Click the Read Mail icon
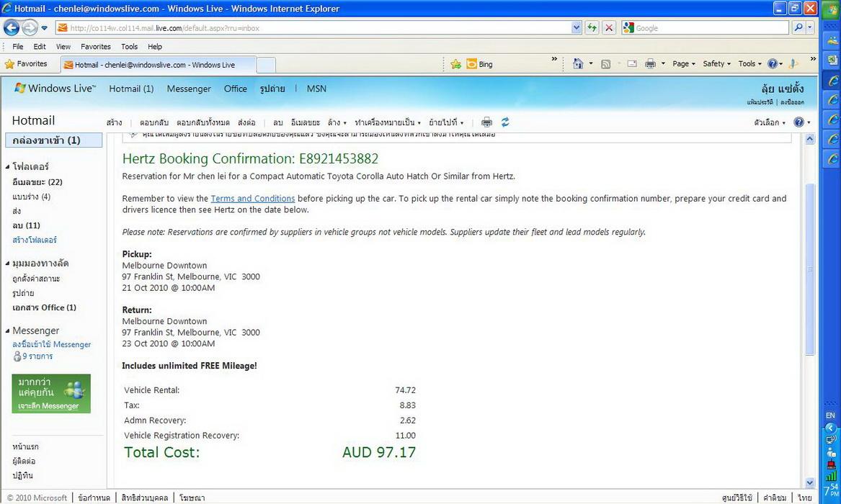 click(x=632, y=64)
